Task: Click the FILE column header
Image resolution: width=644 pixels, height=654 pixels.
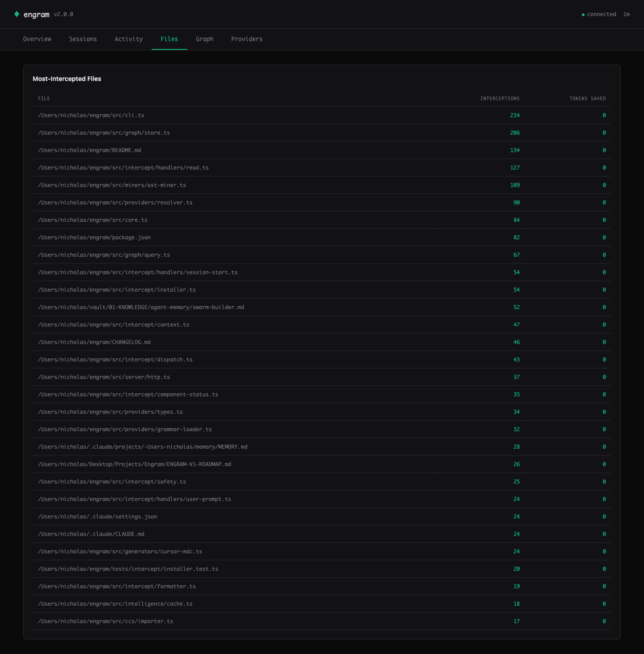Action: 44,98
